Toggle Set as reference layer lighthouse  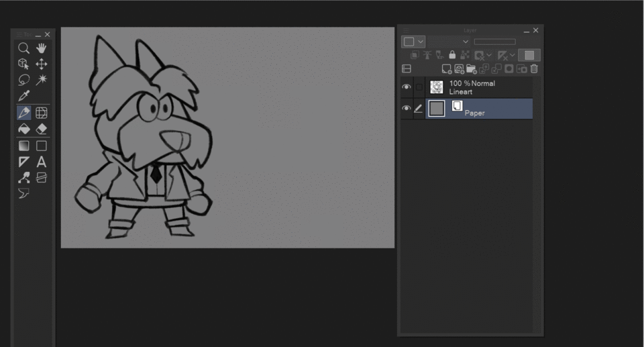[x=427, y=55]
